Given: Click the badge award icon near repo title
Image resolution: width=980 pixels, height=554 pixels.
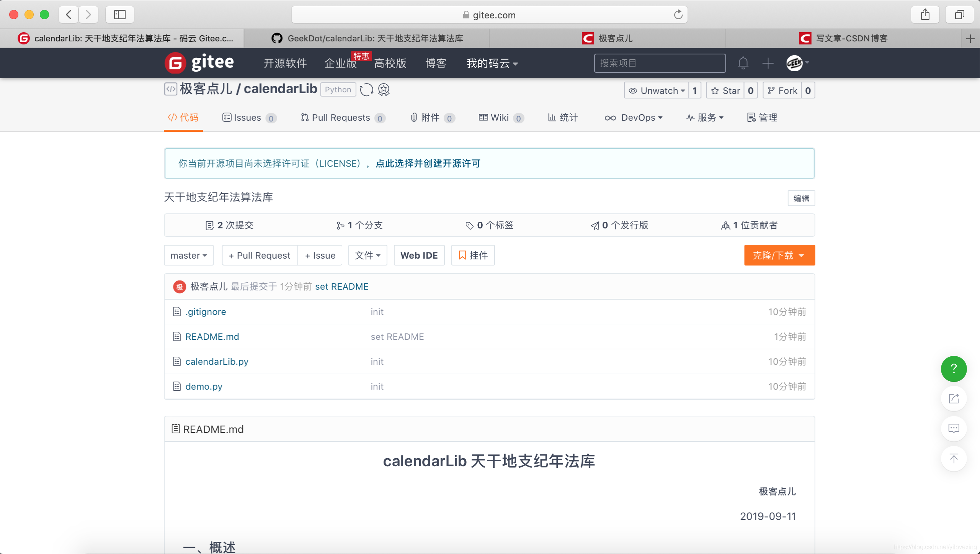Looking at the screenshot, I should pyautogui.click(x=384, y=90).
